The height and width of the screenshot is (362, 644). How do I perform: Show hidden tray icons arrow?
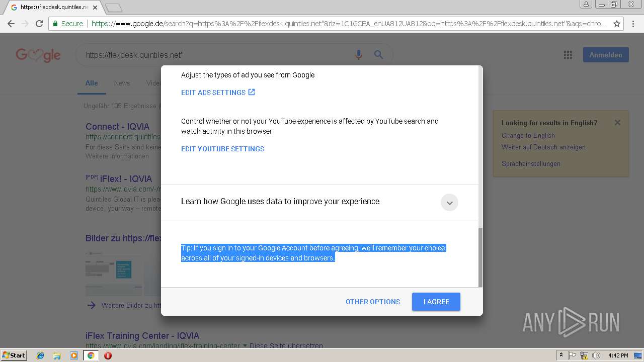[561, 355]
